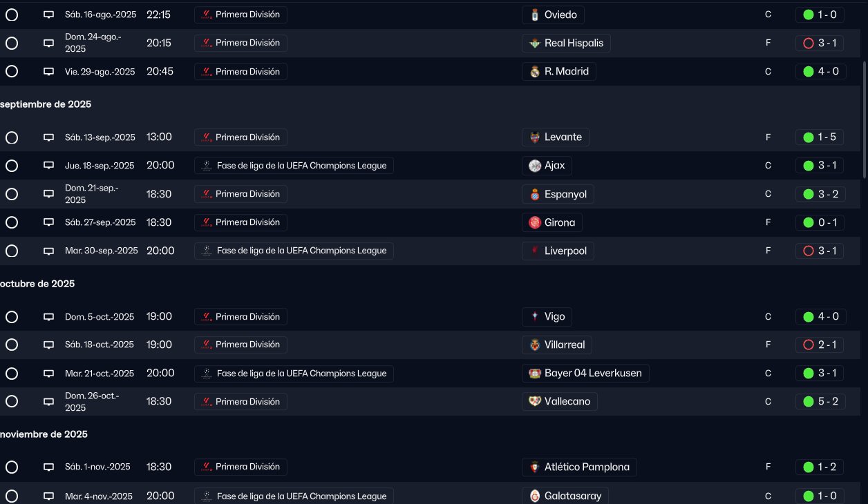Open the 5 - 2 result against Vallecano
Image resolution: width=868 pixels, height=504 pixels.
pyautogui.click(x=820, y=401)
